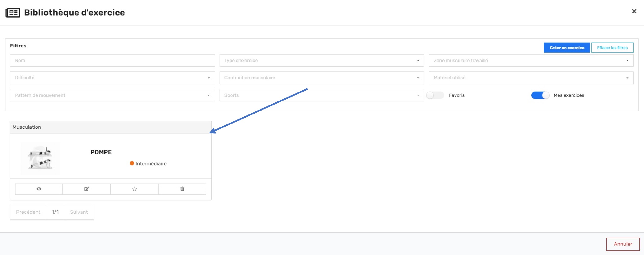
Task: Expand the Pattern de mouvement dropdown
Action: point(112,95)
